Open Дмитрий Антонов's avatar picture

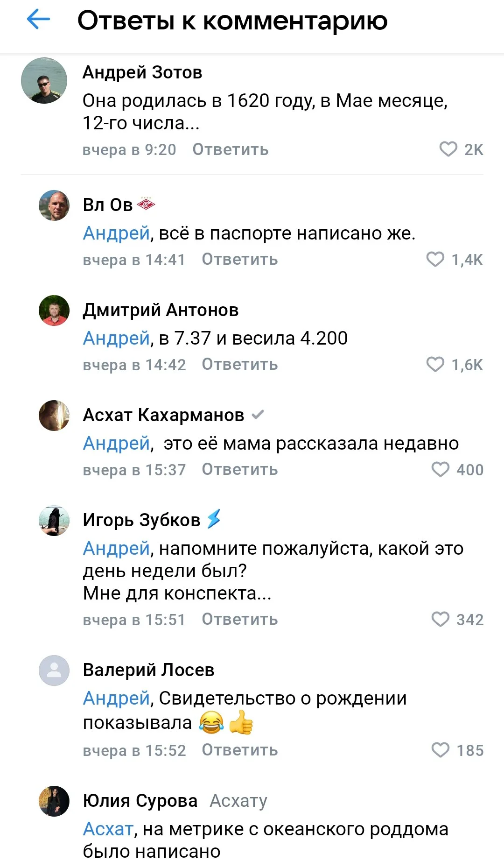54,311
